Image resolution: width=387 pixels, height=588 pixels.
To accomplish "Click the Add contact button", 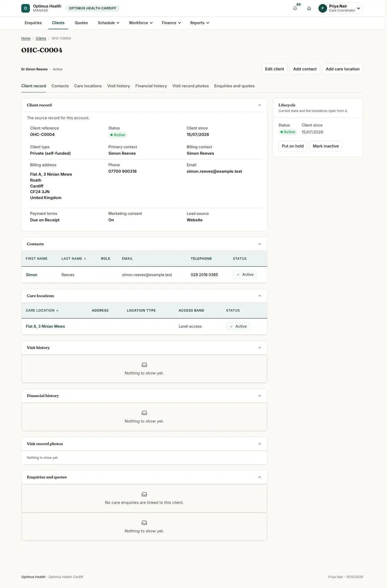I will [305, 69].
